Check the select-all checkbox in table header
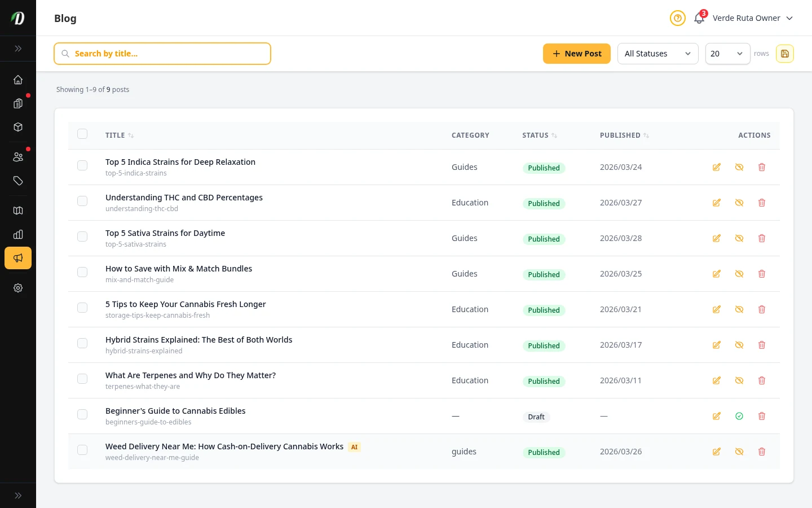Image resolution: width=812 pixels, height=508 pixels. [82, 134]
